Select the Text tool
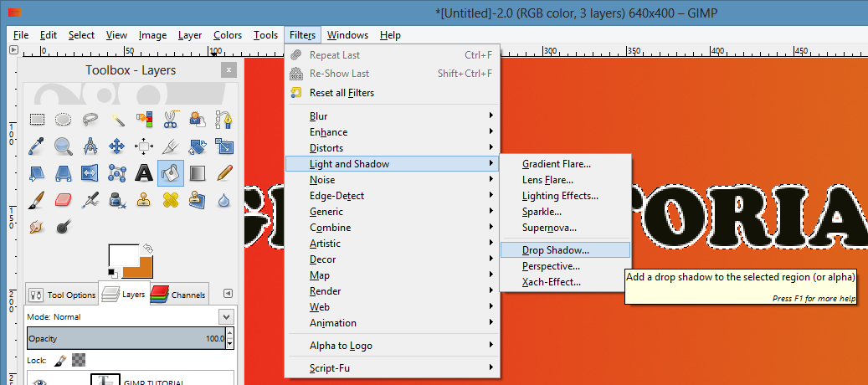Viewport: 868px width, 385px height. point(144,173)
